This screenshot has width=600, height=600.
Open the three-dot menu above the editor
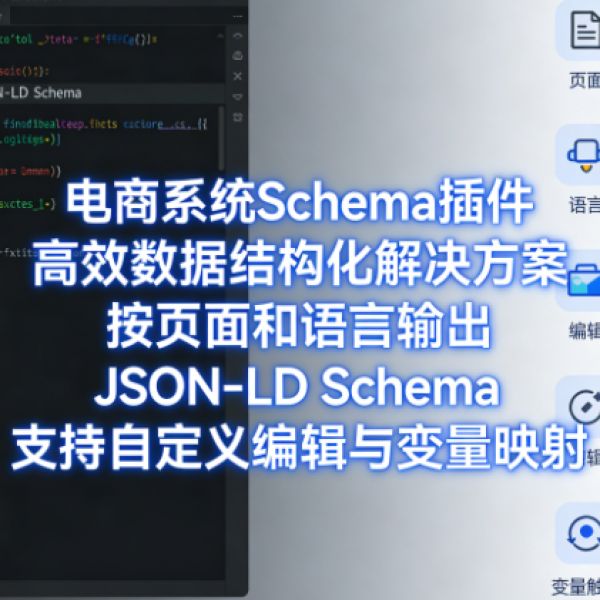tap(238, 16)
